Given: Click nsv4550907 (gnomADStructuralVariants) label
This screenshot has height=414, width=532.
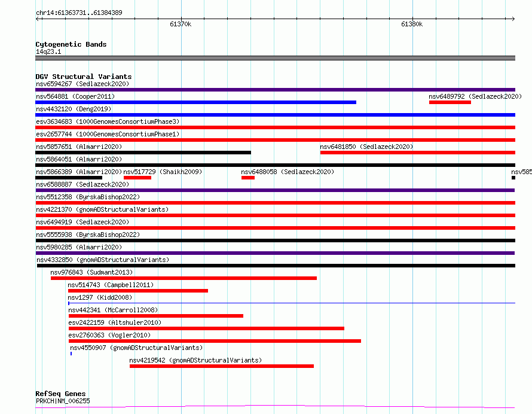Looking at the screenshot, I should (x=136, y=348).
